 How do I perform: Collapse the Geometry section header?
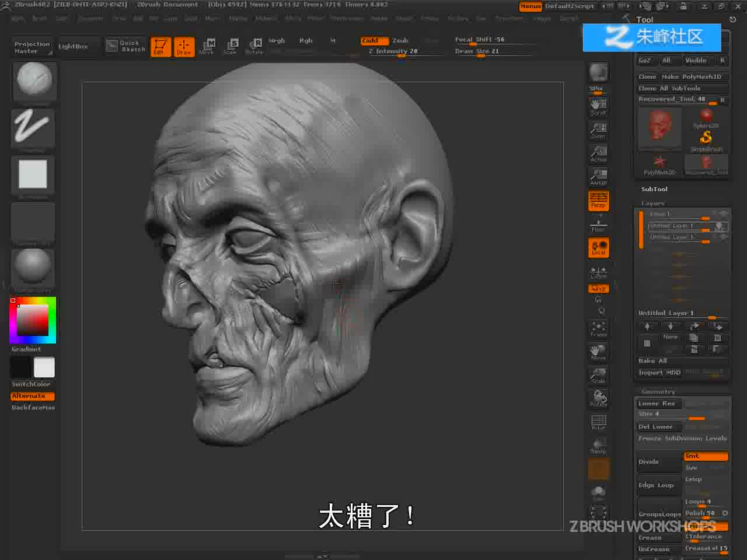(658, 392)
